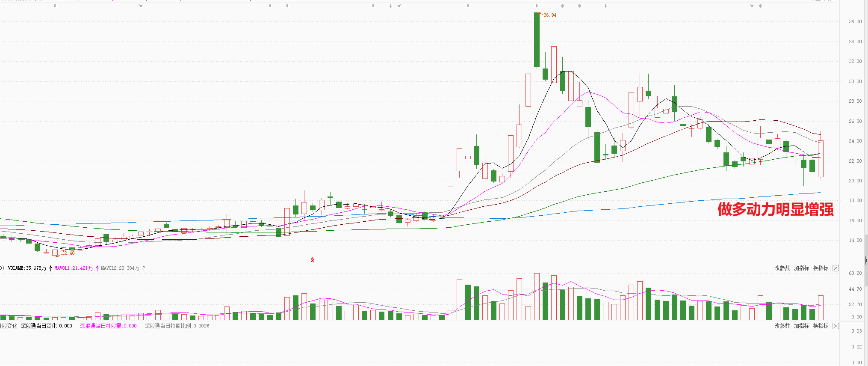Select the 深股通当日持股量:0.000 value

coord(109,326)
